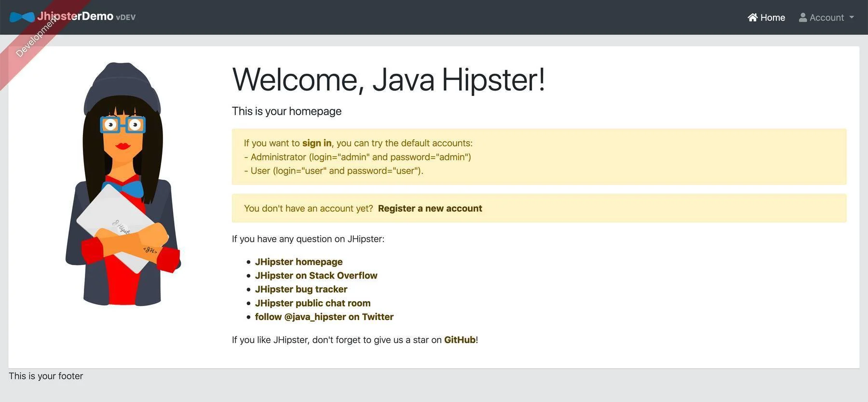Open the Account menu label
868x402 pixels.
point(827,17)
